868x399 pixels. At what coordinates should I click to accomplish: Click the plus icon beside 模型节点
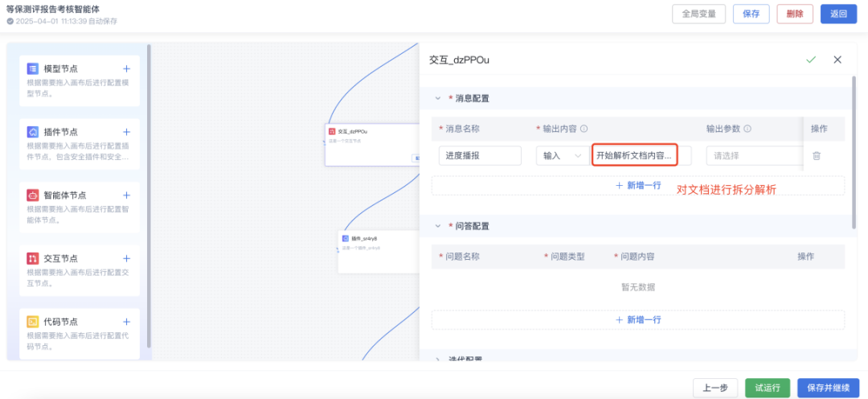click(126, 68)
